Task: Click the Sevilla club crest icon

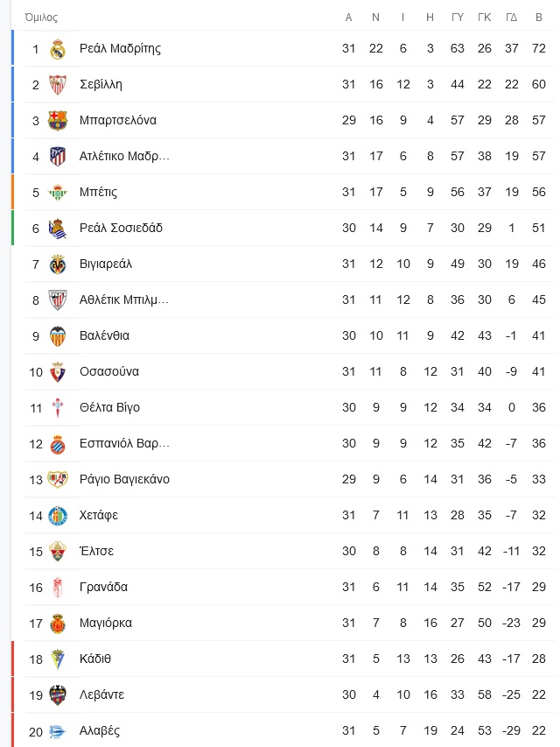Action: [58, 85]
